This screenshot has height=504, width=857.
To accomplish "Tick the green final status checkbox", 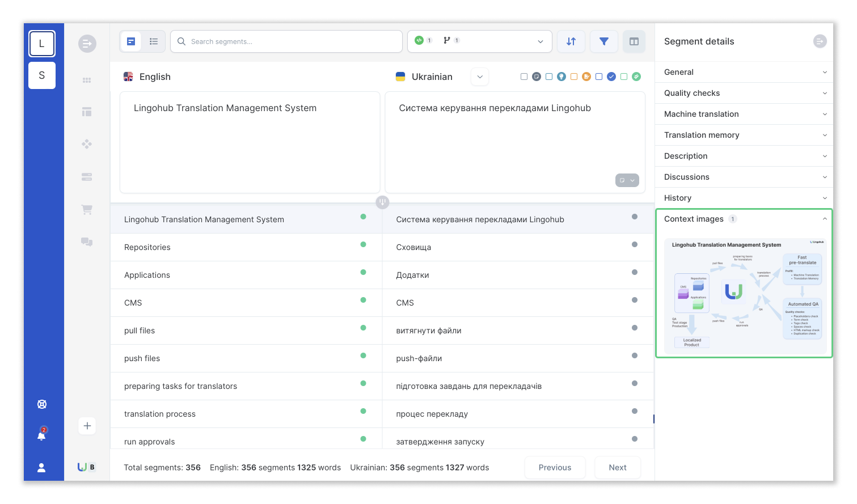I will [624, 77].
